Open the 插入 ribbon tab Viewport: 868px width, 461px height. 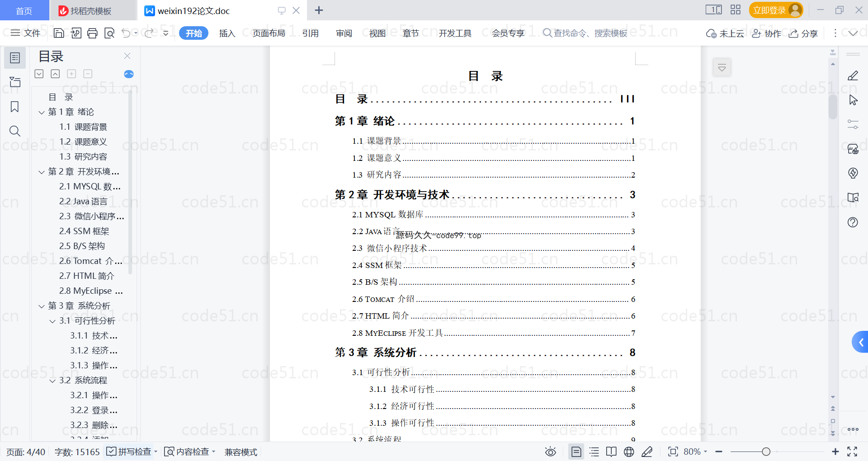pyautogui.click(x=227, y=33)
